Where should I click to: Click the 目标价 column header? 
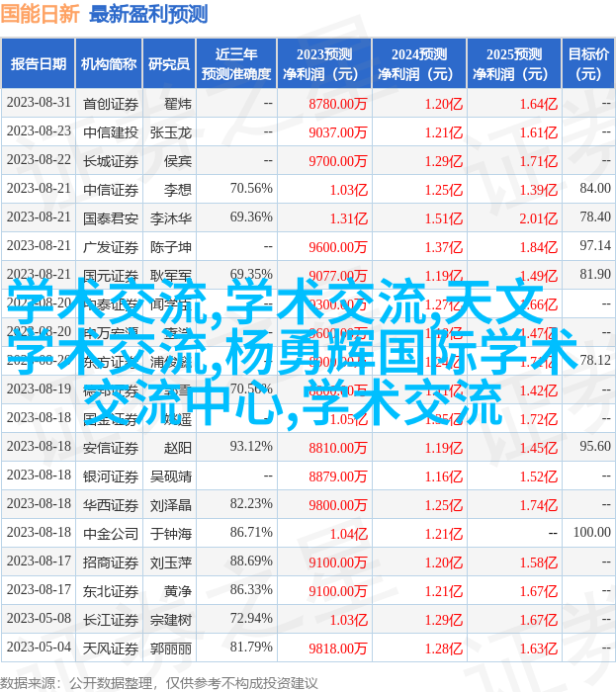point(588,64)
